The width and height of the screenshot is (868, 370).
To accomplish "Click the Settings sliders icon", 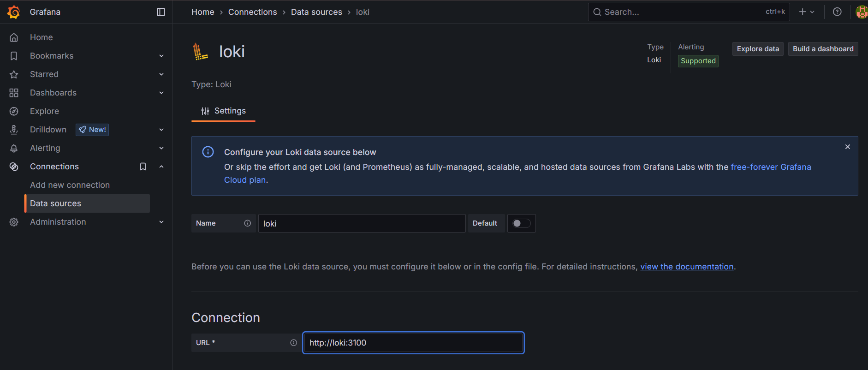I will pyautogui.click(x=205, y=111).
